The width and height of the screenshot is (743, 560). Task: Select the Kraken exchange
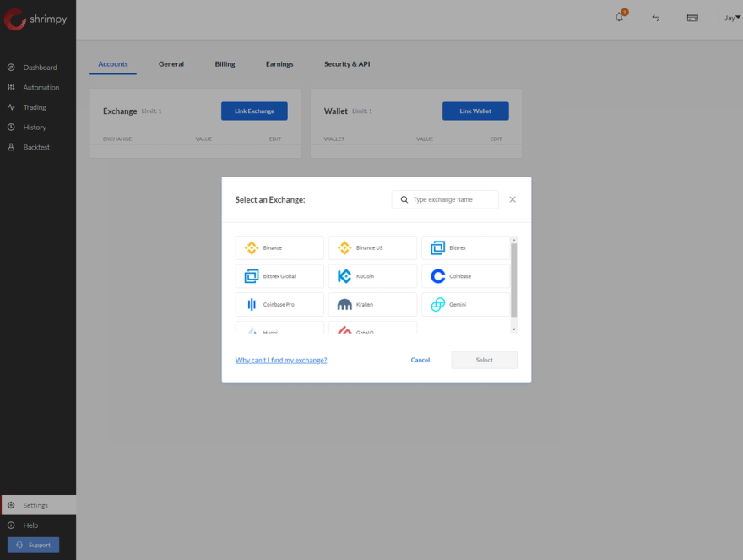(x=372, y=304)
